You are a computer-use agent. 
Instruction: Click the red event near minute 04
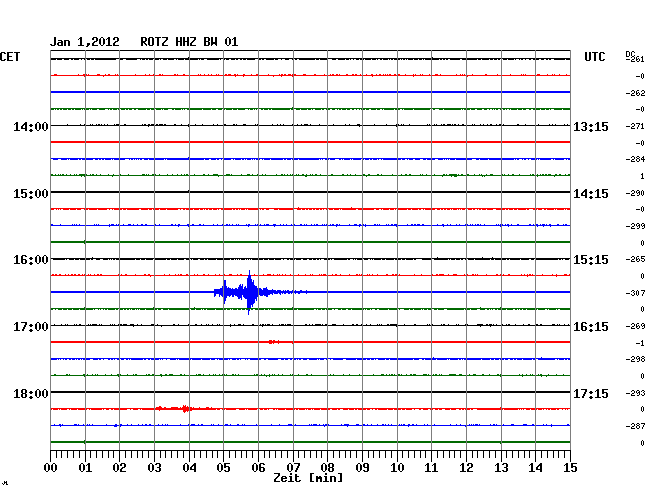[x=185, y=409]
